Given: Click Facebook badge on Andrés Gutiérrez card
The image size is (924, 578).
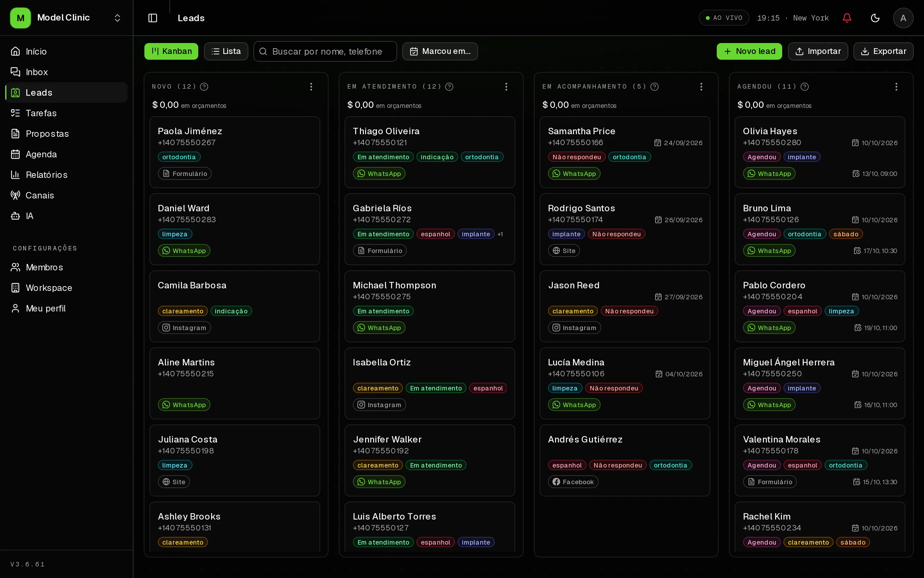Looking at the screenshot, I should point(573,482).
